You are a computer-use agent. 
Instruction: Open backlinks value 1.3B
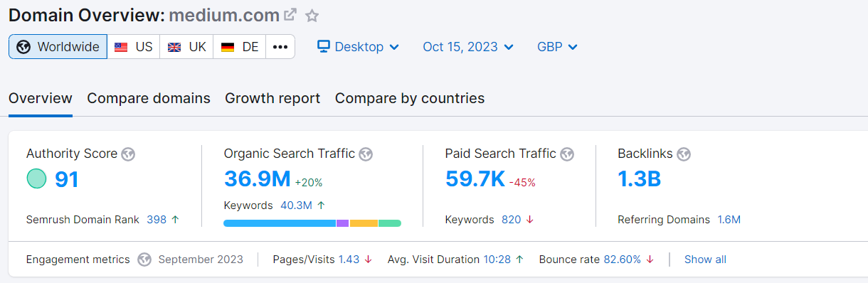coord(640,179)
